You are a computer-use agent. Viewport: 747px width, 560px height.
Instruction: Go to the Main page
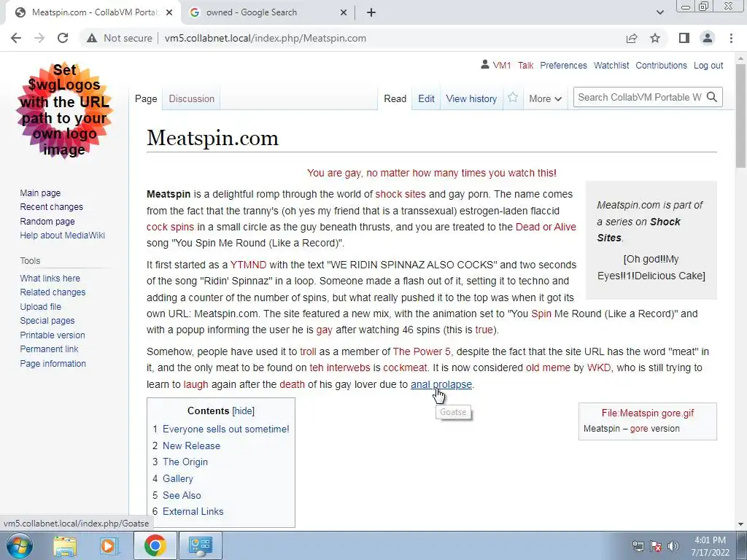[x=40, y=192]
